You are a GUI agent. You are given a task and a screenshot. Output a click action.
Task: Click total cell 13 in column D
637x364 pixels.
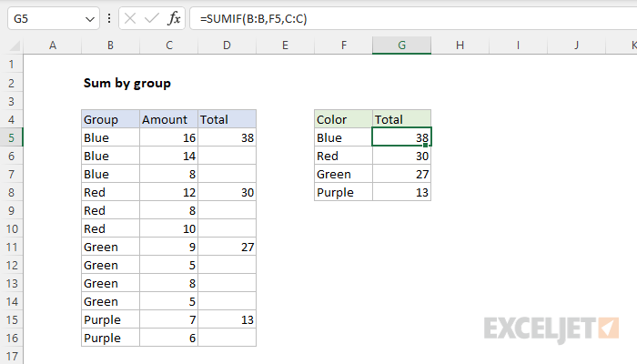227,319
